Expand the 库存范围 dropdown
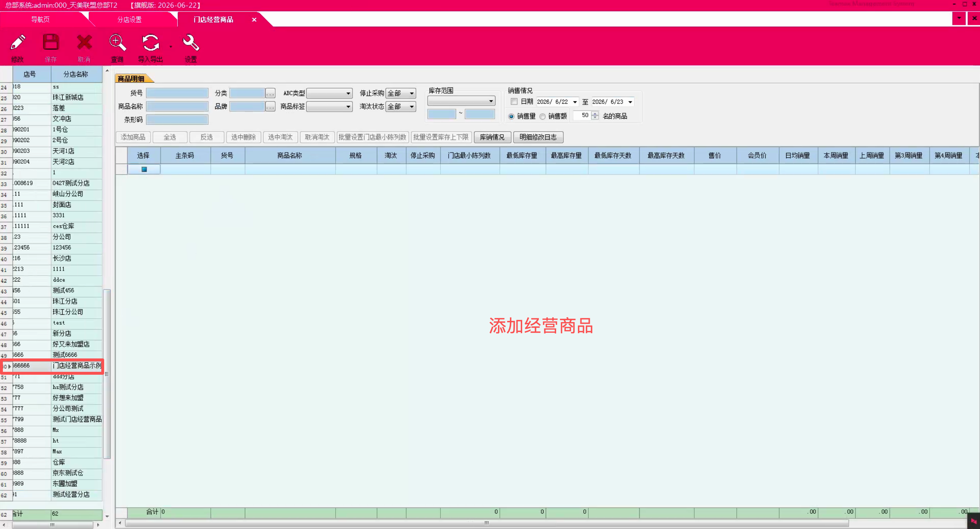This screenshot has height=529, width=980. (491, 101)
